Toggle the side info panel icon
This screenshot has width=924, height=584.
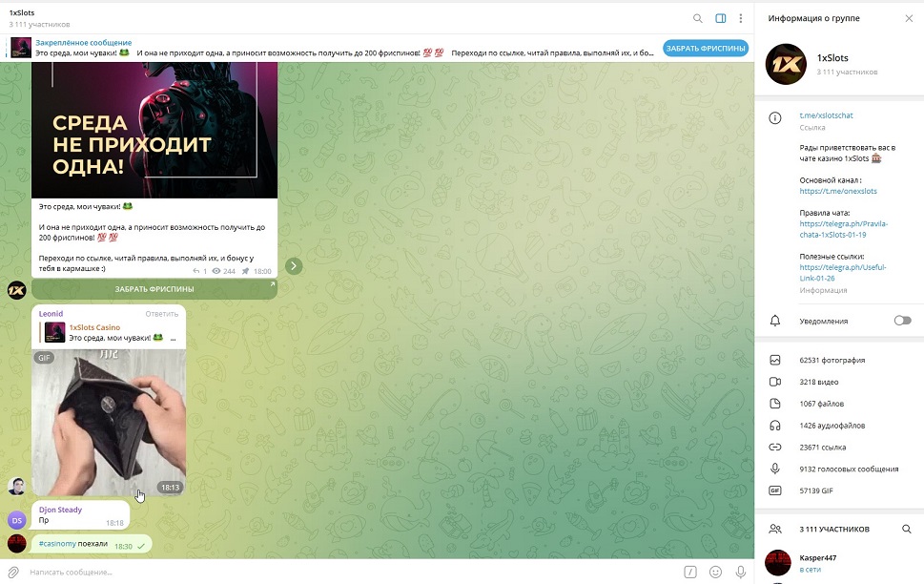tap(721, 18)
